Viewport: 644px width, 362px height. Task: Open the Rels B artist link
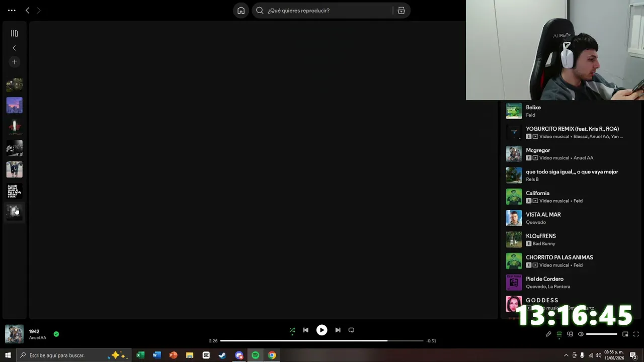(x=532, y=179)
